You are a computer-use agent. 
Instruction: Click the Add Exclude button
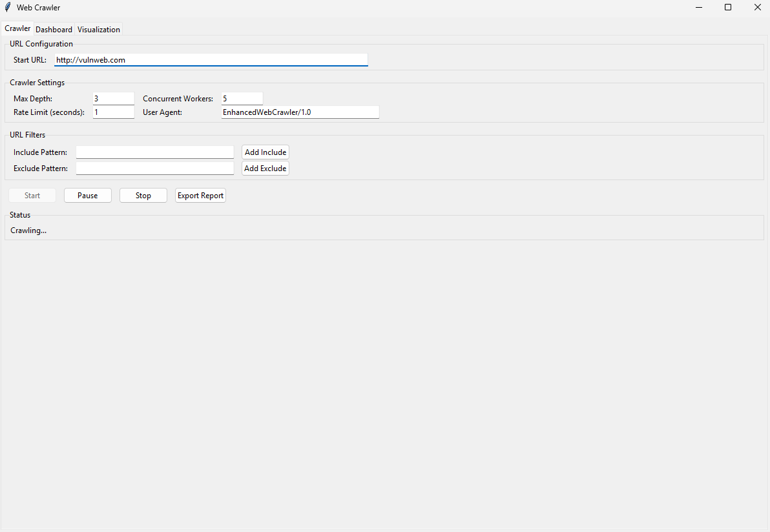[265, 169]
